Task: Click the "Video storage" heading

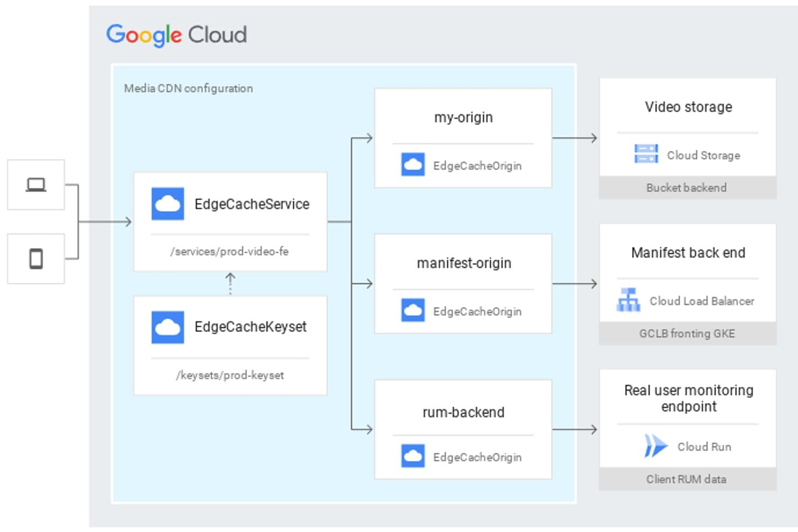Action: (x=689, y=107)
